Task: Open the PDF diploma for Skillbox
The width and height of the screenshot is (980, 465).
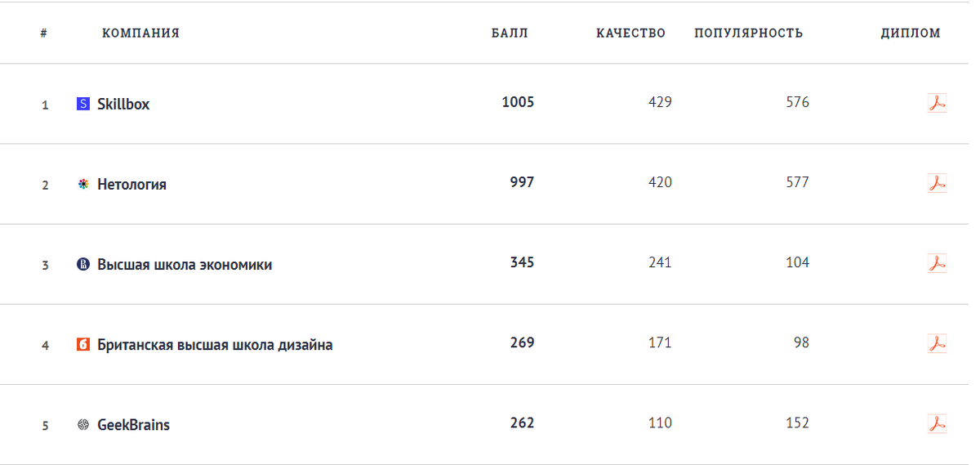Action: pos(937,103)
